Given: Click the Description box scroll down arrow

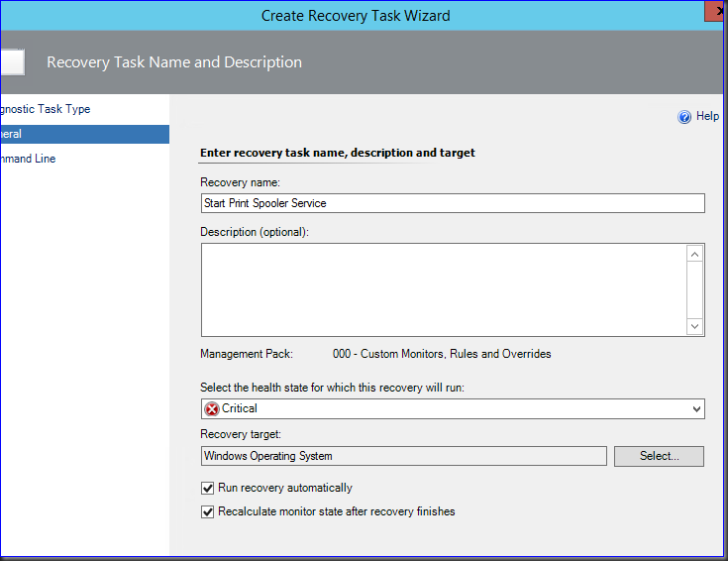Looking at the screenshot, I should [x=695, y=326].
